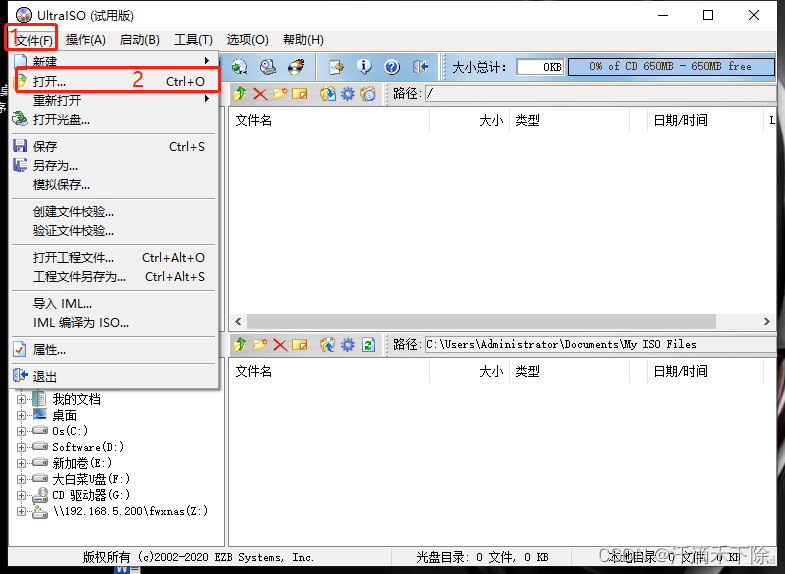Expand the 我的文档 tree node

click(21, 399)
